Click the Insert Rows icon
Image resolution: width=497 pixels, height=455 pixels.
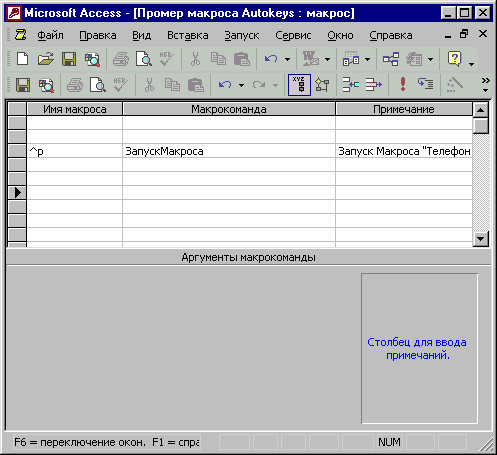point(350,85)
